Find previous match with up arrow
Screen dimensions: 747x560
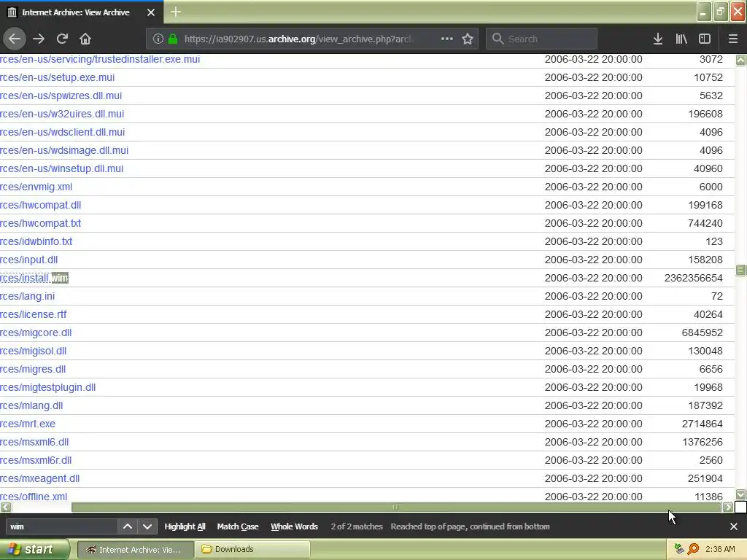pyautogui.click(x=128, y=526)
